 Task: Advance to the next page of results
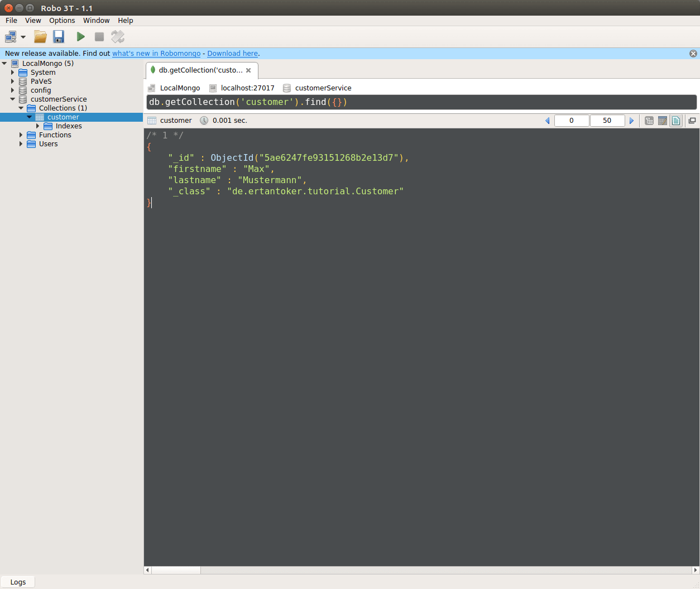click(x=631, y=120)
